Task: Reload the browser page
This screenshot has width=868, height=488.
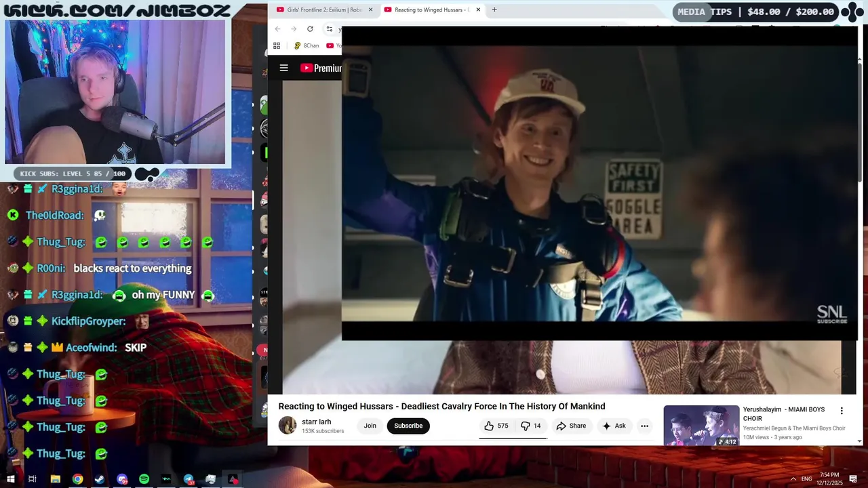Action: coord(310,29)
